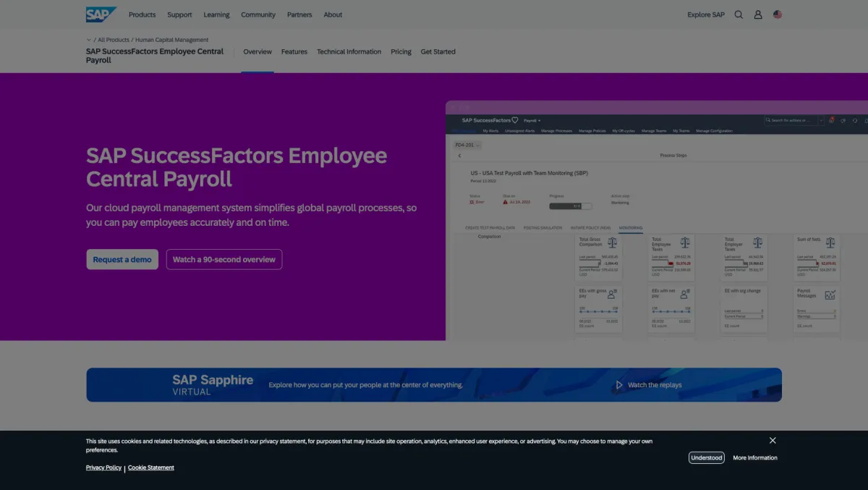This screenshot has height=490, width=868.
Task: Click the play icon beside Watch the replays
Action: pos(618,385)
